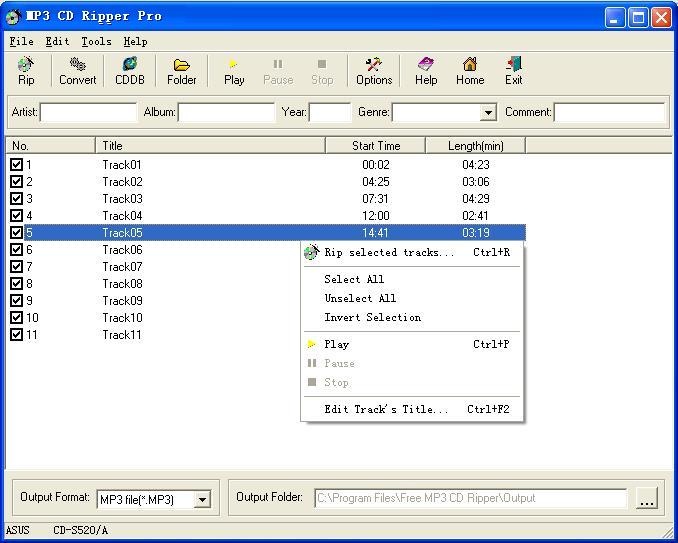The height and width of the screenshot is (543, 678).
Task: Open the Options settings icon
Action: 373,71
